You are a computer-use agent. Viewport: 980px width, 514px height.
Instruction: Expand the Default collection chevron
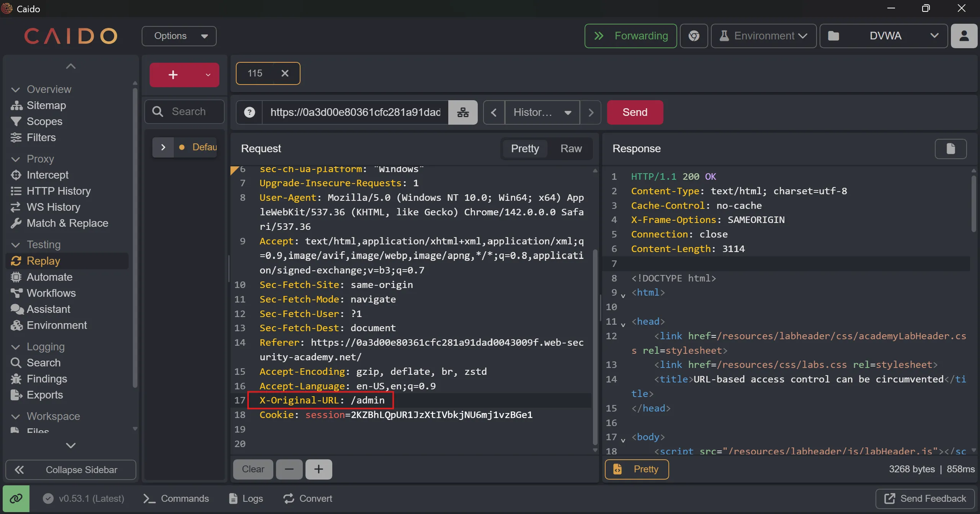tap(163, 147)
